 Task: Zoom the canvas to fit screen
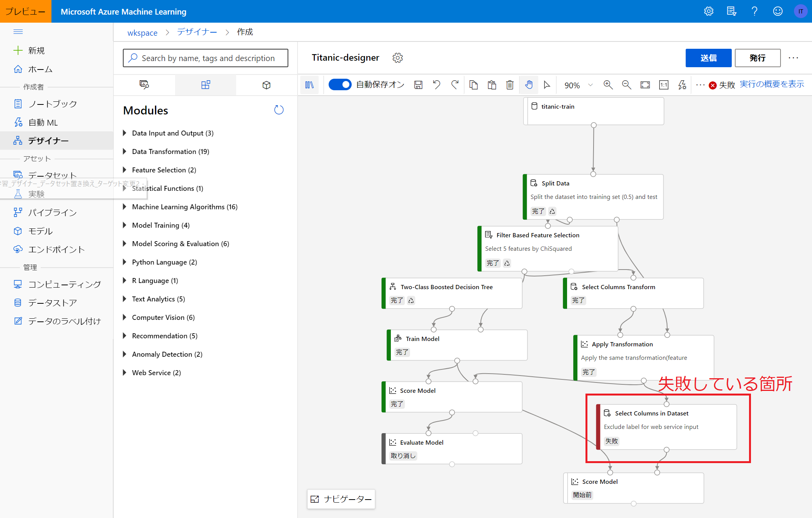pyautogui.click(x=645, y=85)
